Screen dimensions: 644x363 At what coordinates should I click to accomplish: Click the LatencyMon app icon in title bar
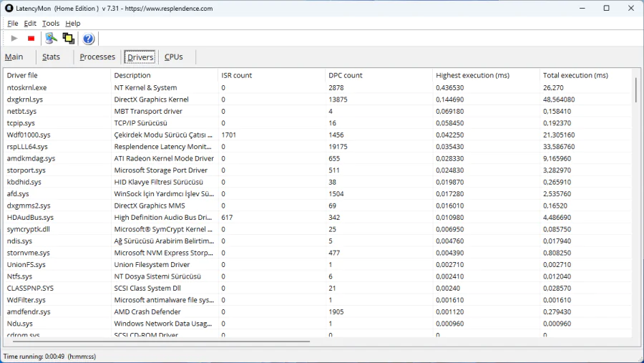tap(9, 9)
